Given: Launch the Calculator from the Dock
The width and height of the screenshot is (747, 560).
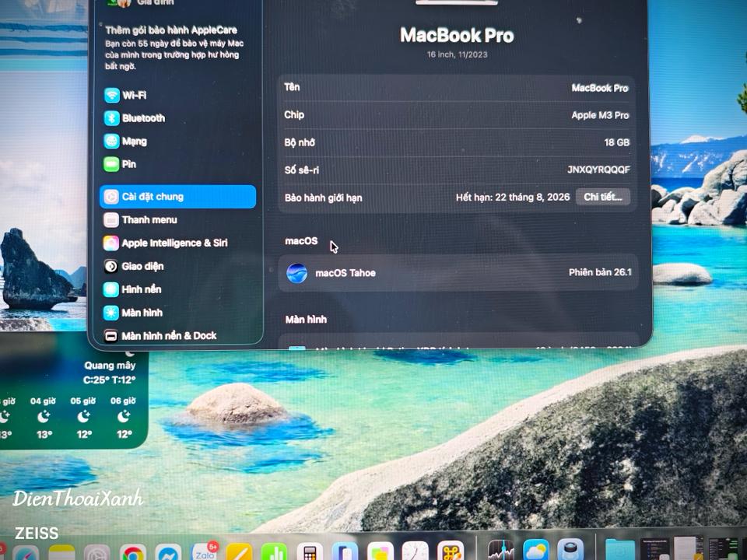Looking at the screenshot, I should pos(310,551).
